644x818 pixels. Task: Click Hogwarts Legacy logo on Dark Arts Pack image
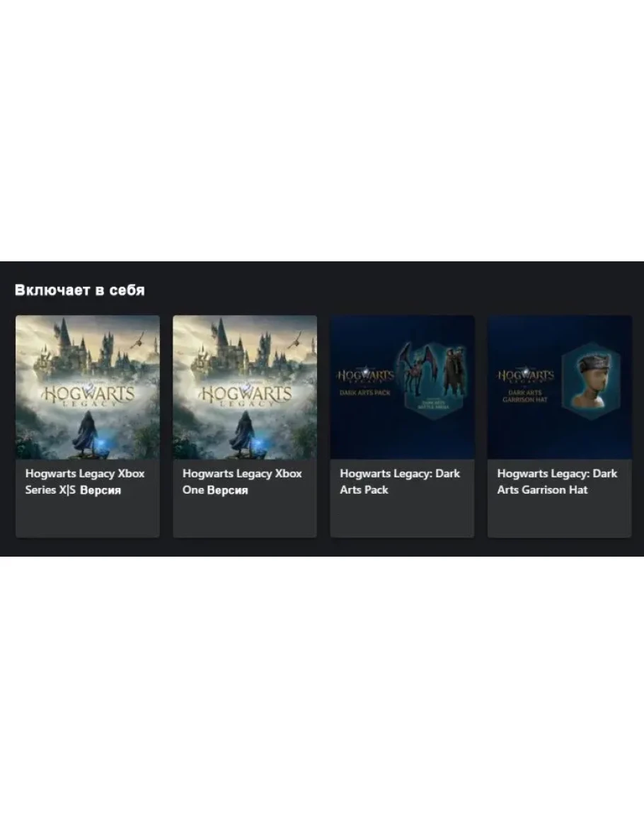point(365,376)
